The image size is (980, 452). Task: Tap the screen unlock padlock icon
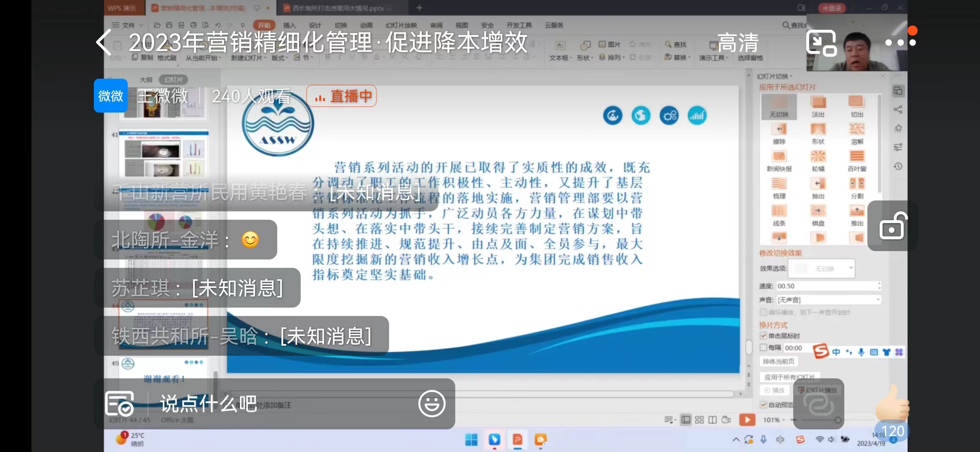coord(892,226)
